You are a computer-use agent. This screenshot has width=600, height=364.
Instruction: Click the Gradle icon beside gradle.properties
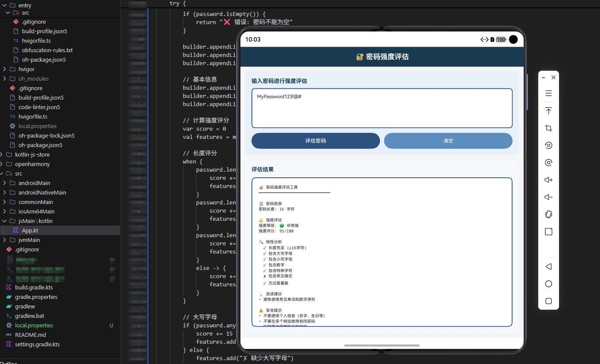pos(9,297)
